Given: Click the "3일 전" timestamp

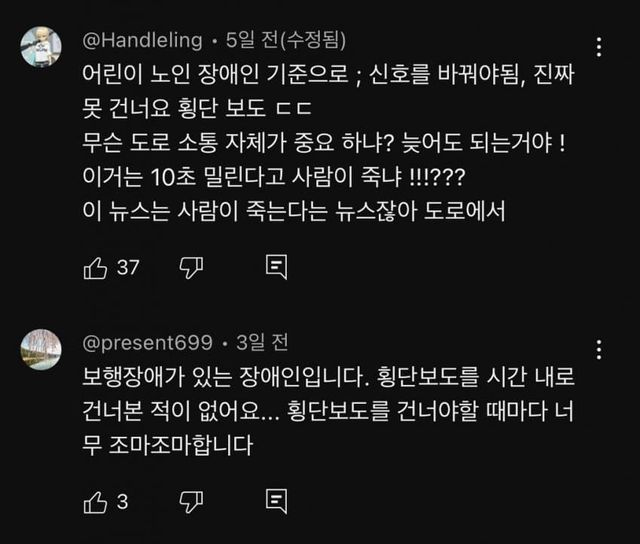Looking at the screenshot, I should tap(261, 343).
